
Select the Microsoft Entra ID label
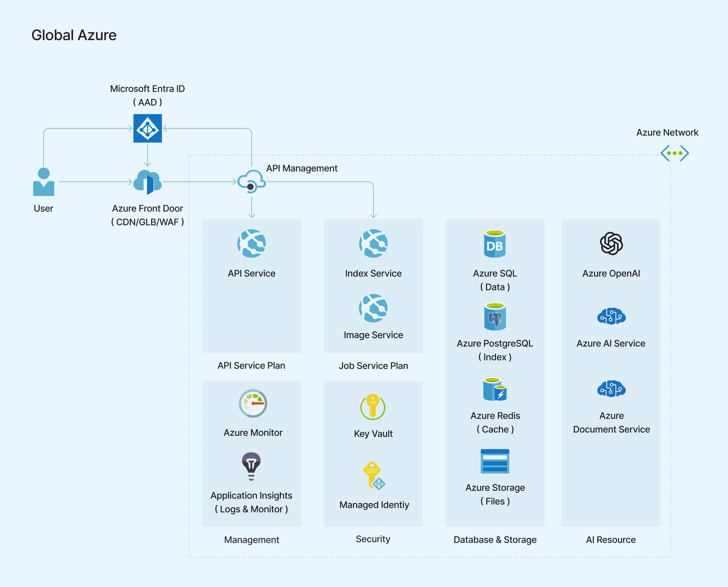point(147,89)
